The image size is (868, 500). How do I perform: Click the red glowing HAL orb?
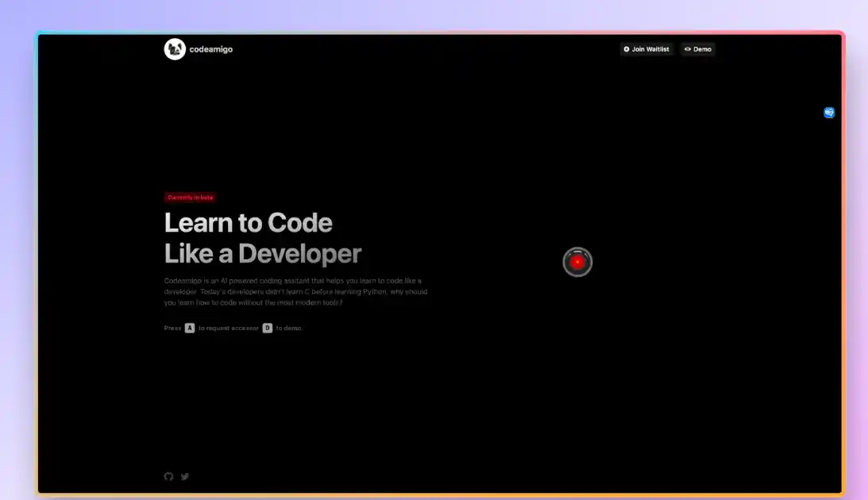pos(578,262)
